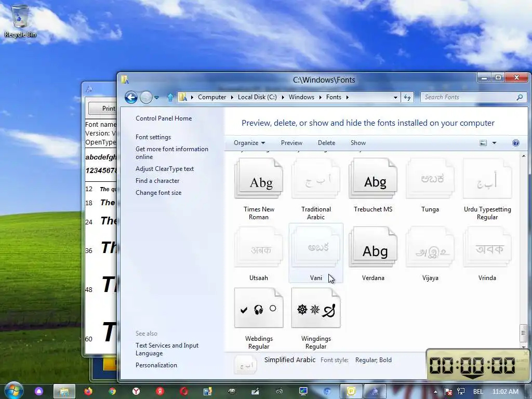532x399 pixels.
Task: Open Change font size link
Action: [x=158, y=193]
